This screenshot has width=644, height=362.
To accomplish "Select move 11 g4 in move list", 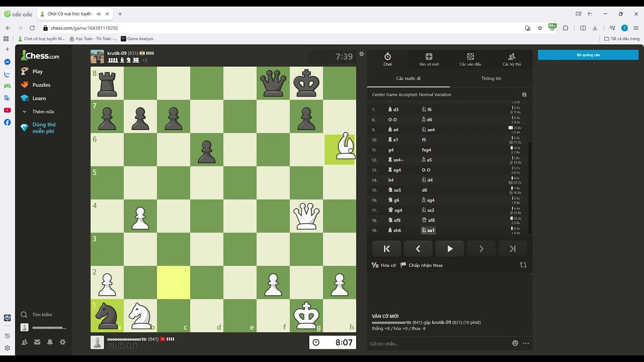I will (x=391, y=150).
